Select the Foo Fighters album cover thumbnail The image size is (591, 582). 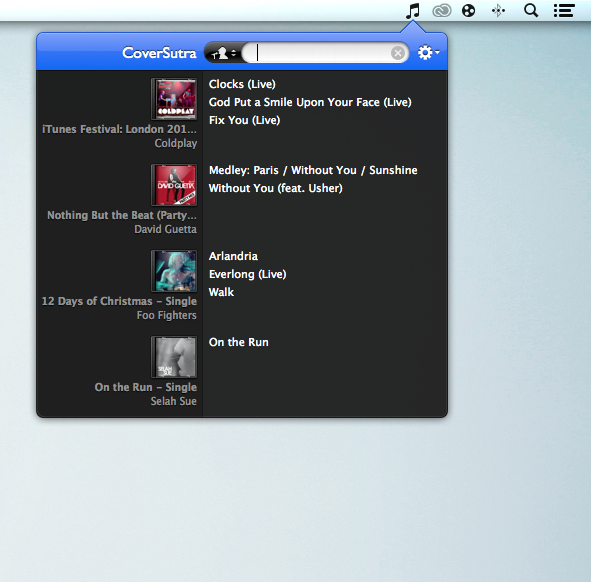[174, 271]
